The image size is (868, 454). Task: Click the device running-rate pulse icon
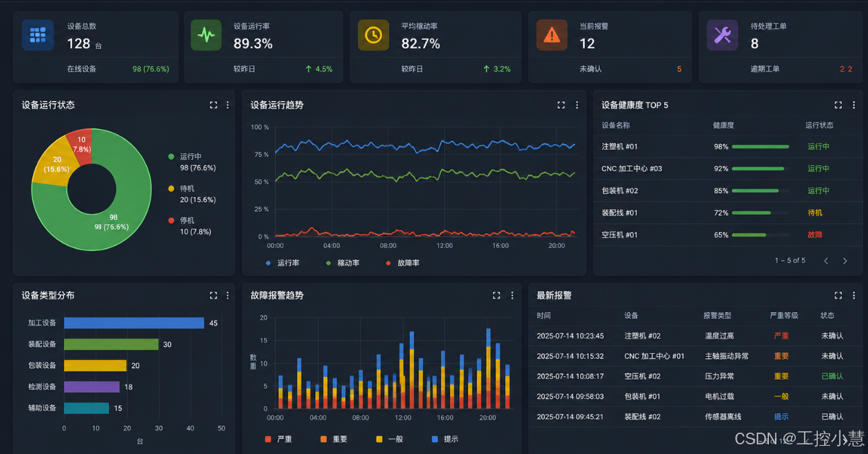(206, 35)
